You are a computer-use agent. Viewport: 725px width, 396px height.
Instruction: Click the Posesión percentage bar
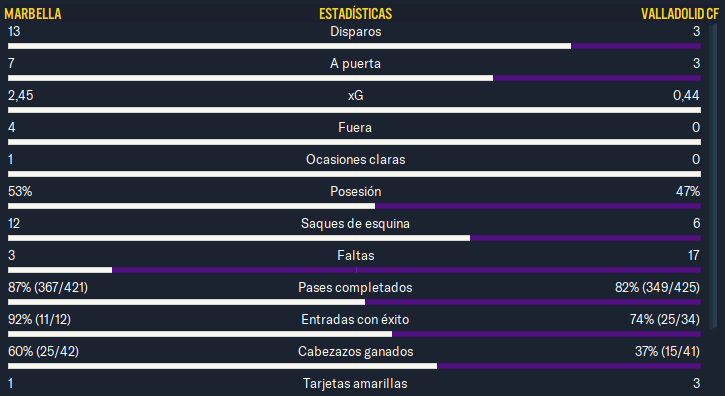(354, 206)
